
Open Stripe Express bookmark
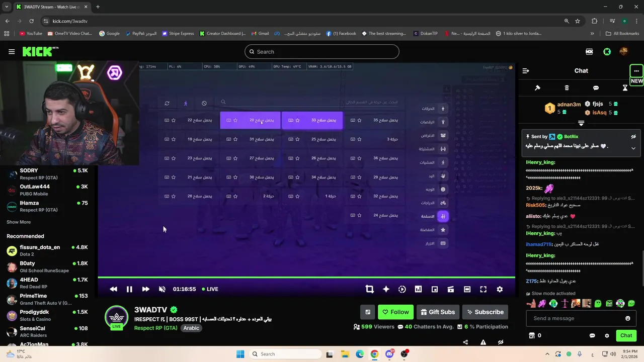pyautogui.click(x=178, y=34)
